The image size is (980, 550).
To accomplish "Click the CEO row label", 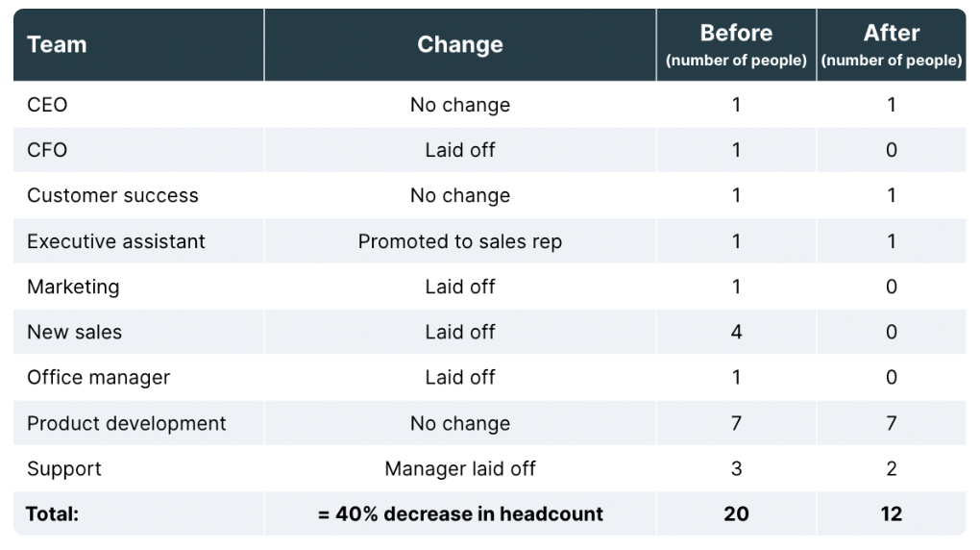I will click(x=47, y=105).
